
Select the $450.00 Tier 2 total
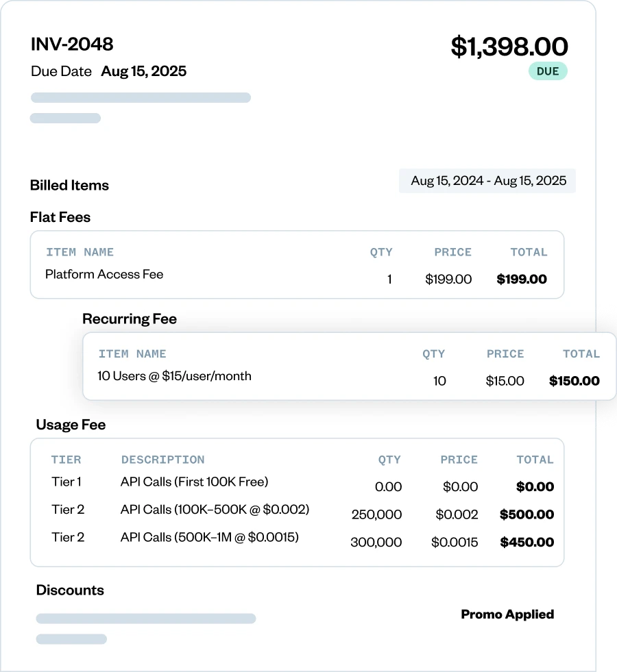pyautogui.click(x=527, y=542)
